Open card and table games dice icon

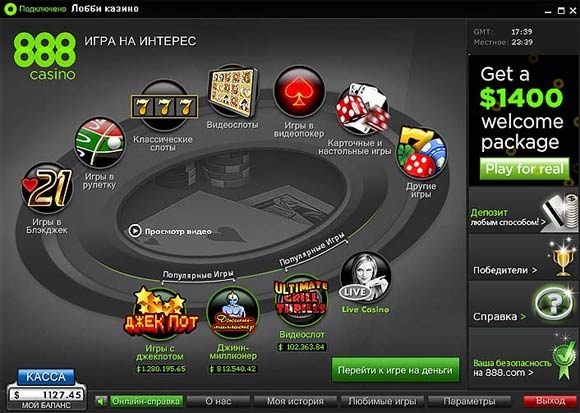coord(362,109)
